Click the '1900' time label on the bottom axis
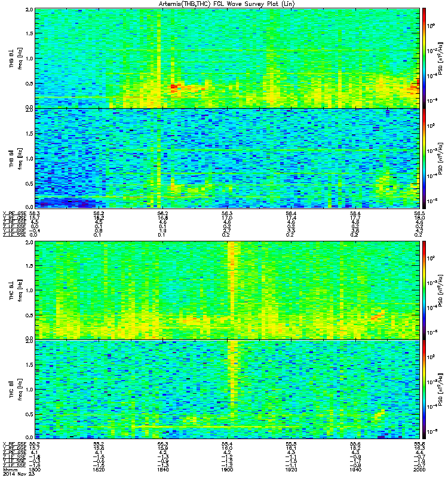 (x=227, y=470)
